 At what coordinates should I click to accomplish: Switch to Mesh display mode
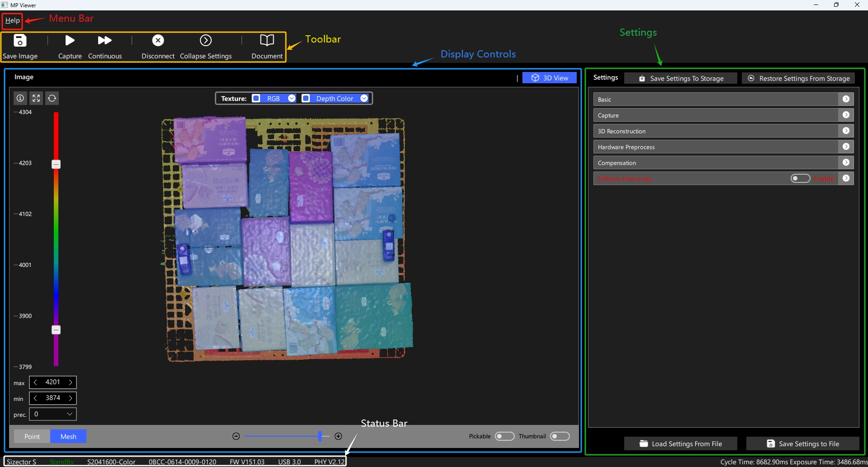tap(68, 436)
